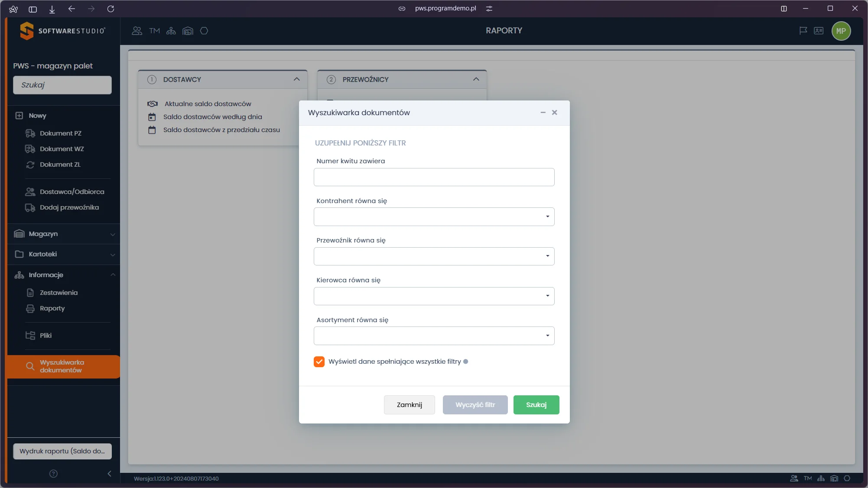Reload the page with browser refresh icon
Image resolution: width=868 pixels, height=488 pixels.
pos(111,9)
